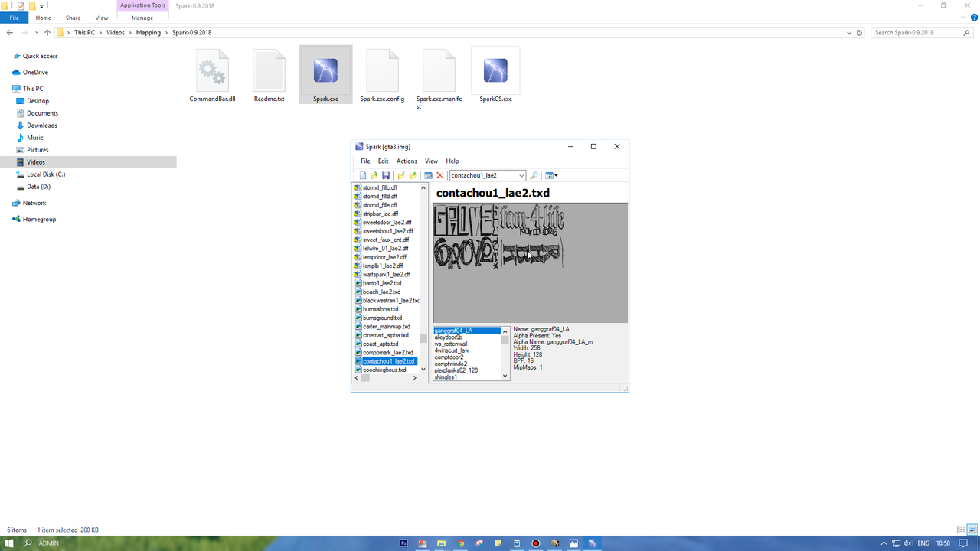Click the New archive icon in Spark toolbar

pyautogui.click(x=363, y=175)
